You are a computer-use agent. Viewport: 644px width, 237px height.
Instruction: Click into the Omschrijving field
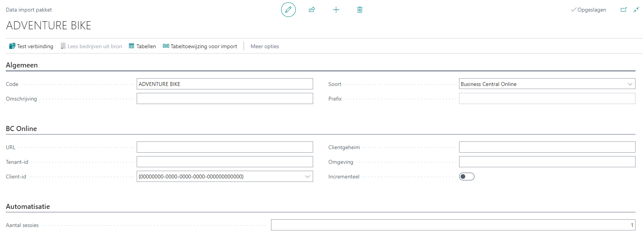tap(224, 99)
